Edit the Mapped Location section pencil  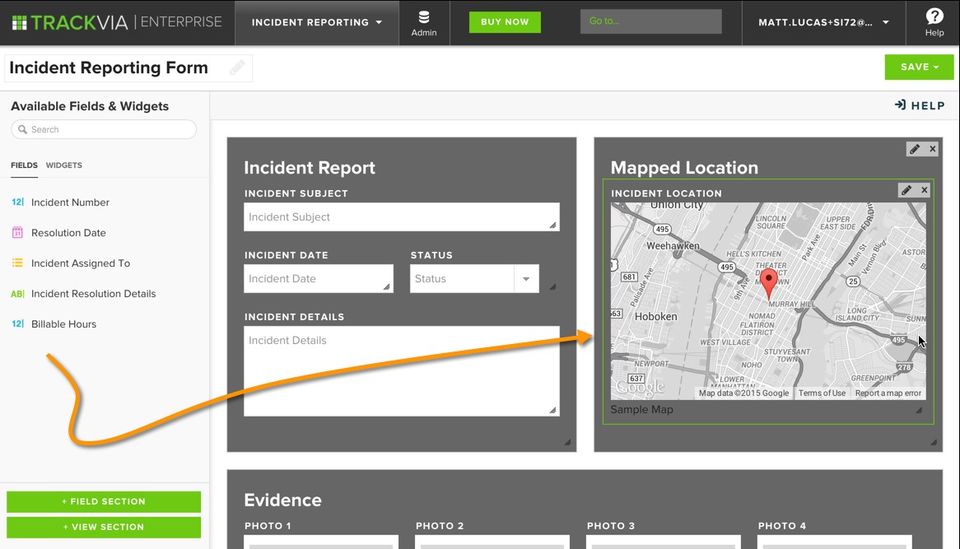click(x=915, y=149)
